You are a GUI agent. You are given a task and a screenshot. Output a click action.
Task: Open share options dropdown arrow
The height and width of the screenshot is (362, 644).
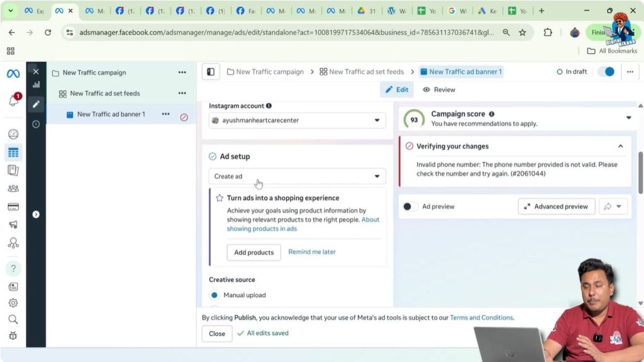click(619, 206)
